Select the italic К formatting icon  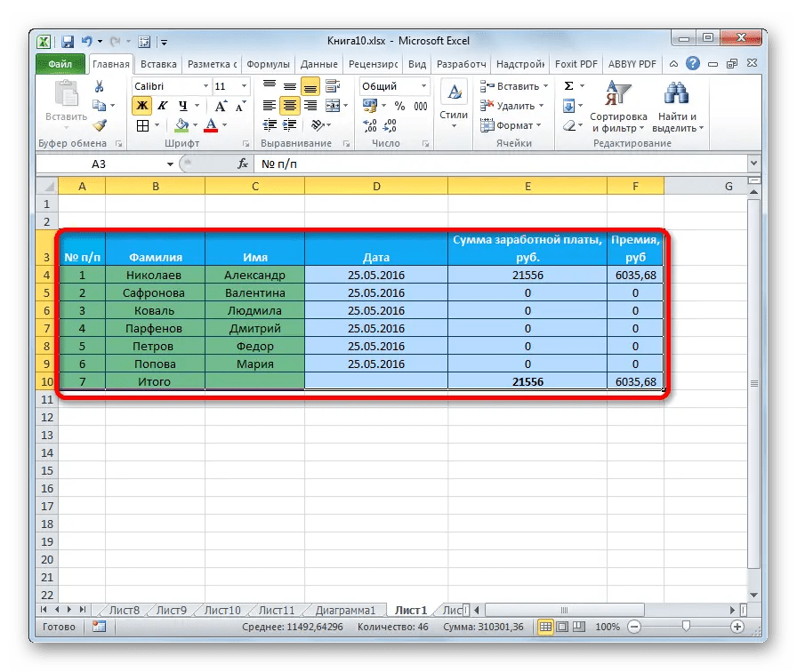click(163, 106)
